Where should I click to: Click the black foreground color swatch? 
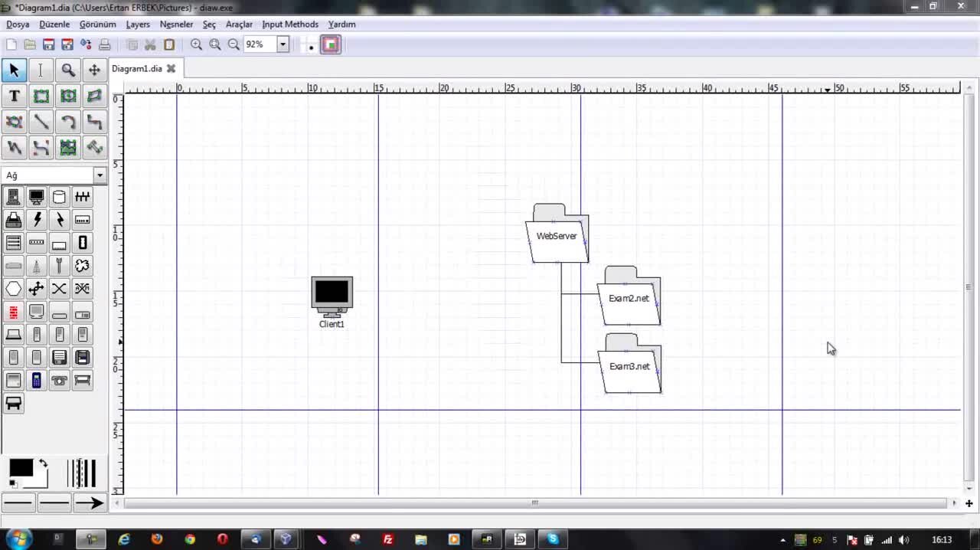21,468
